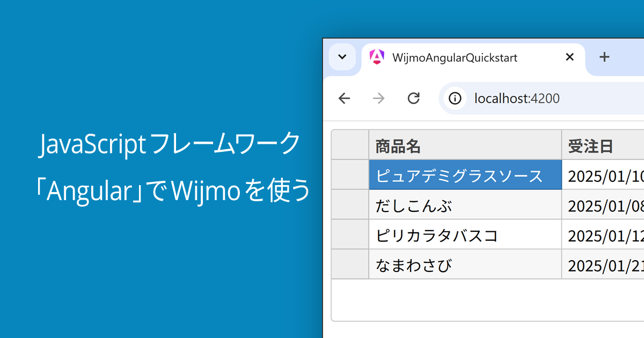This screenshot has width=644, height=338.
Task: Select the なまわさび cell
Action: [465, 264]
